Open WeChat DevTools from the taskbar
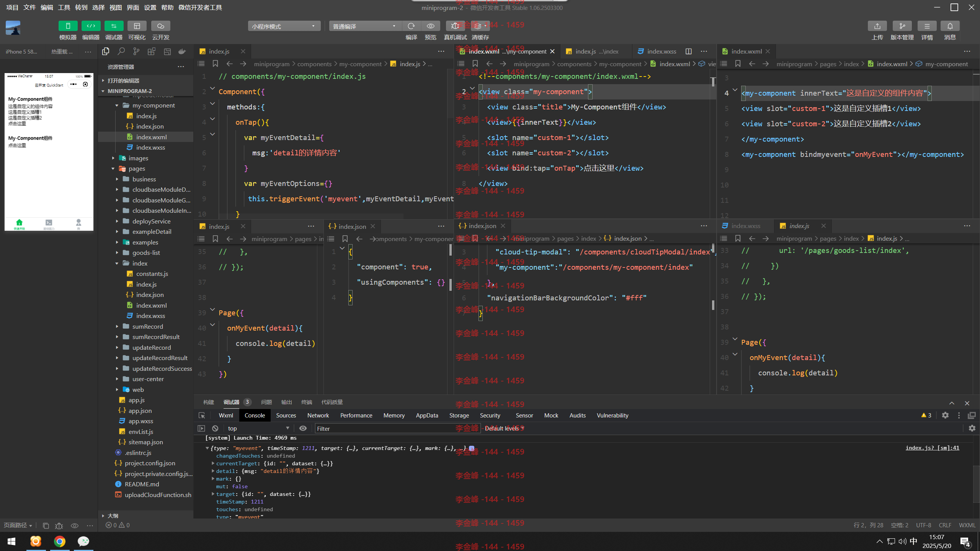This screenshot has height=551, width=980. (x=83, y=541)
